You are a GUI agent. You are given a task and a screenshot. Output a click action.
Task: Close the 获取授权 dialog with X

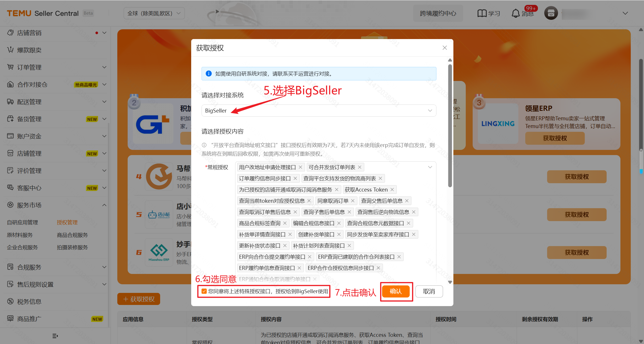(x=445, y=48)
